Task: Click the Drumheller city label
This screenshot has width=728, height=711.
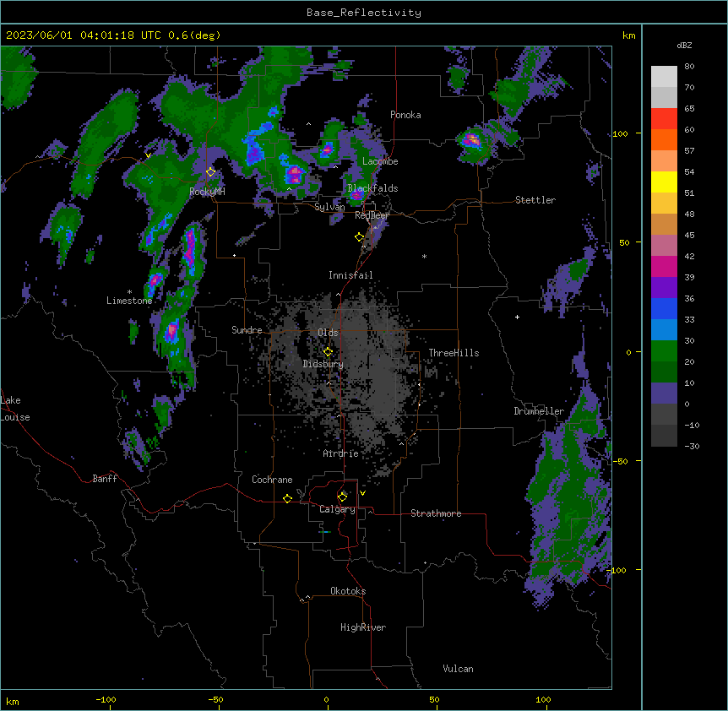Action: 539,411
